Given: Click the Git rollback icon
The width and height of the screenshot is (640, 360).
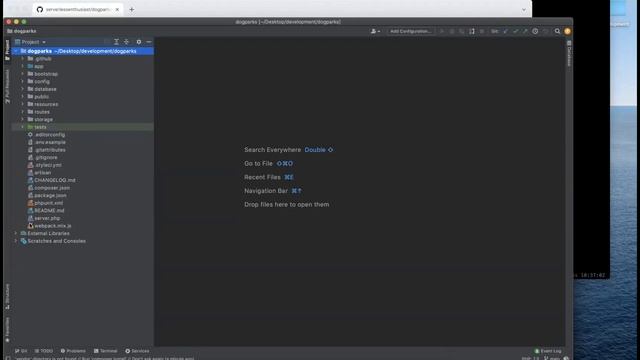Looking at the screenshot, I should [545, 31].
